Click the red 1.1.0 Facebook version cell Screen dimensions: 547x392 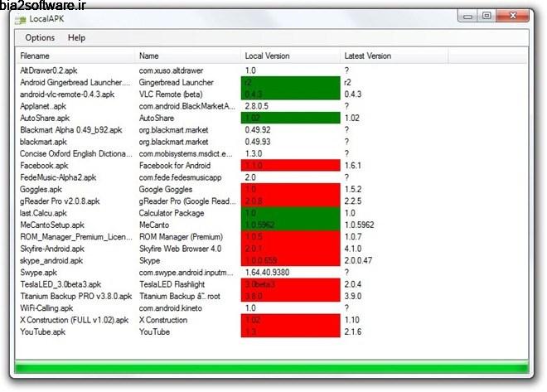290,166
